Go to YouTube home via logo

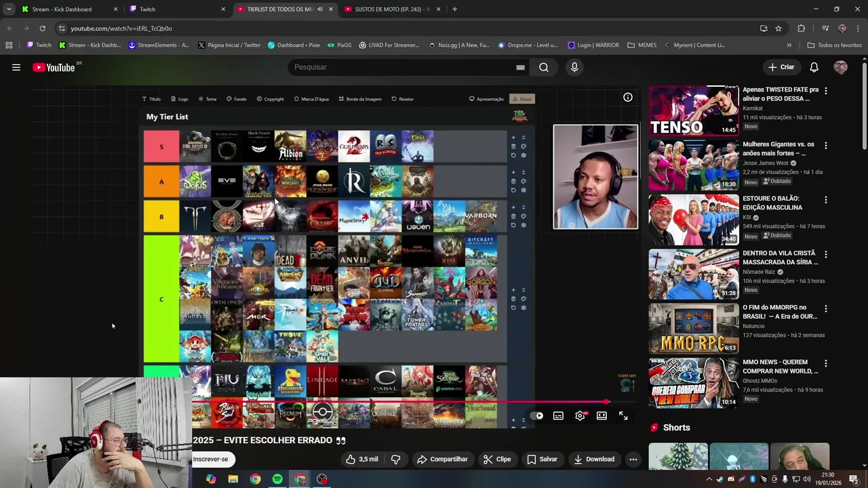click(x=54, y=67)
